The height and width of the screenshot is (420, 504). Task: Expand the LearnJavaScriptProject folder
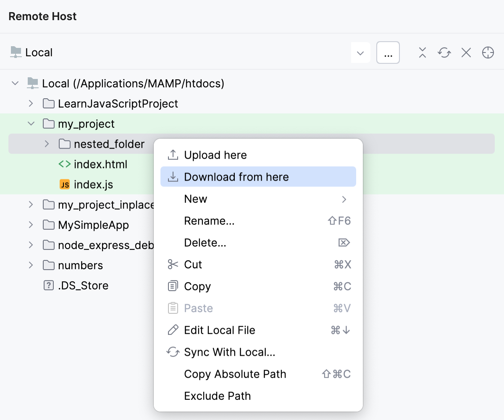[x=30, y=103]
